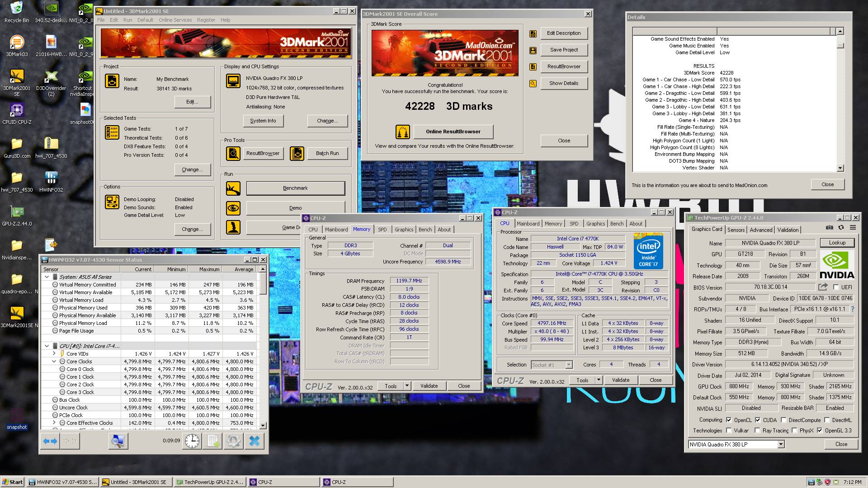This screenshot has width=868, height=488.
Task: Click GPU-Z screenshot camera icon
Action: (830, 228)
